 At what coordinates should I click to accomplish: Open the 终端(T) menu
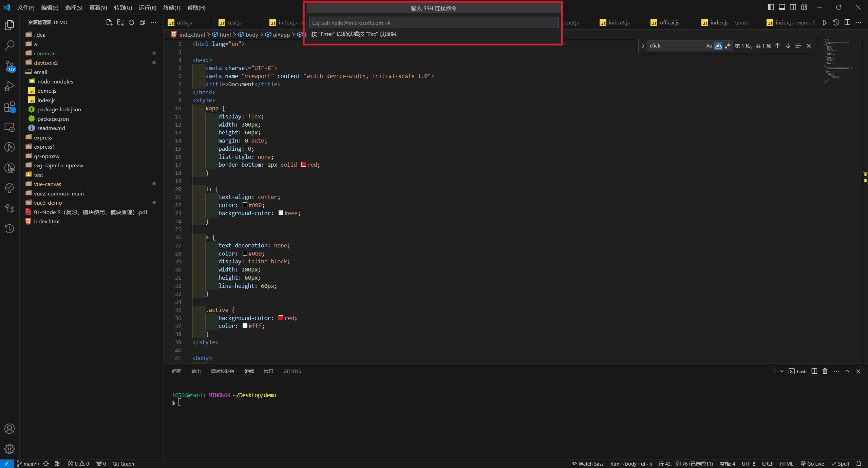(172, 7)
